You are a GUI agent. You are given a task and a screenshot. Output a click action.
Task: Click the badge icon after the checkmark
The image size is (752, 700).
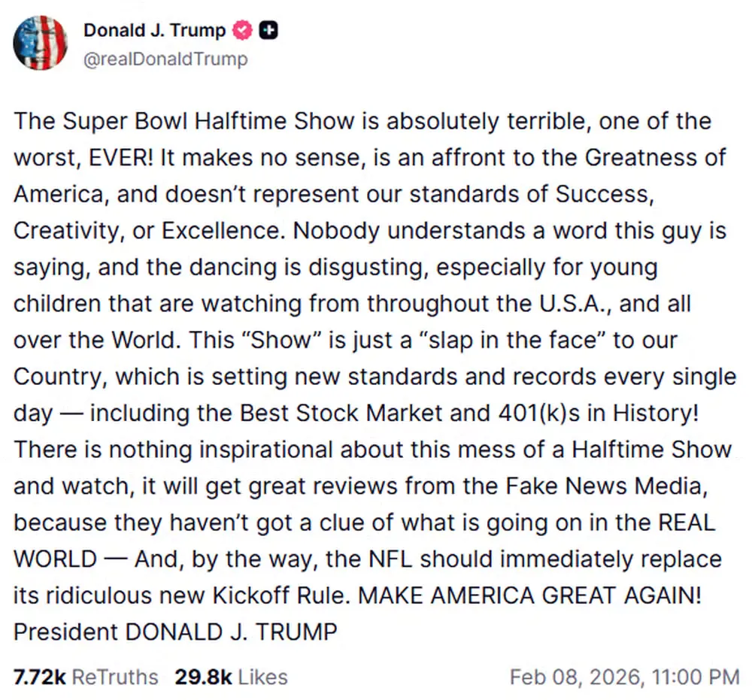pos(268,30)
